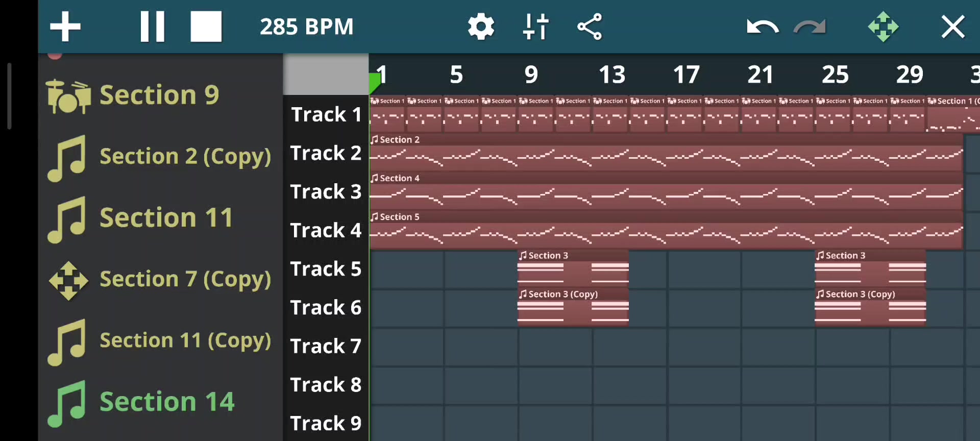Select the Track 7 header
Screen dimensions: 980x441
click(326, 346)
